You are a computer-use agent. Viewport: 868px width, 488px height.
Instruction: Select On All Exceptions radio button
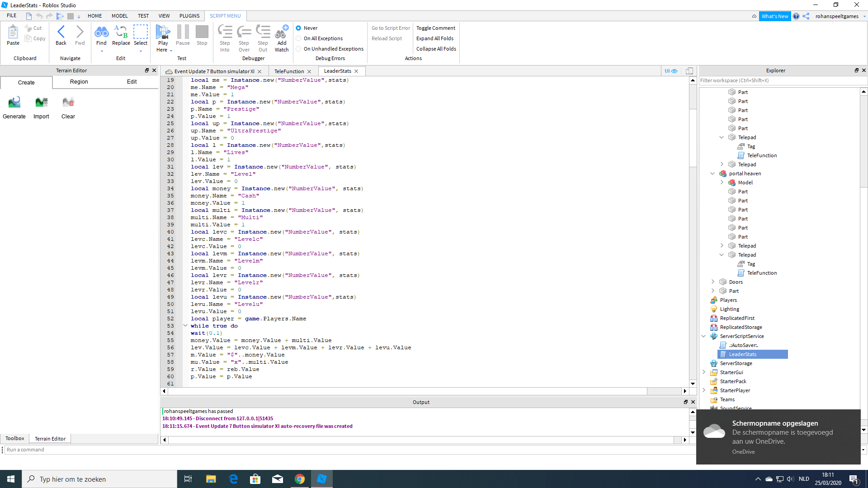click(x=298, y=38)
